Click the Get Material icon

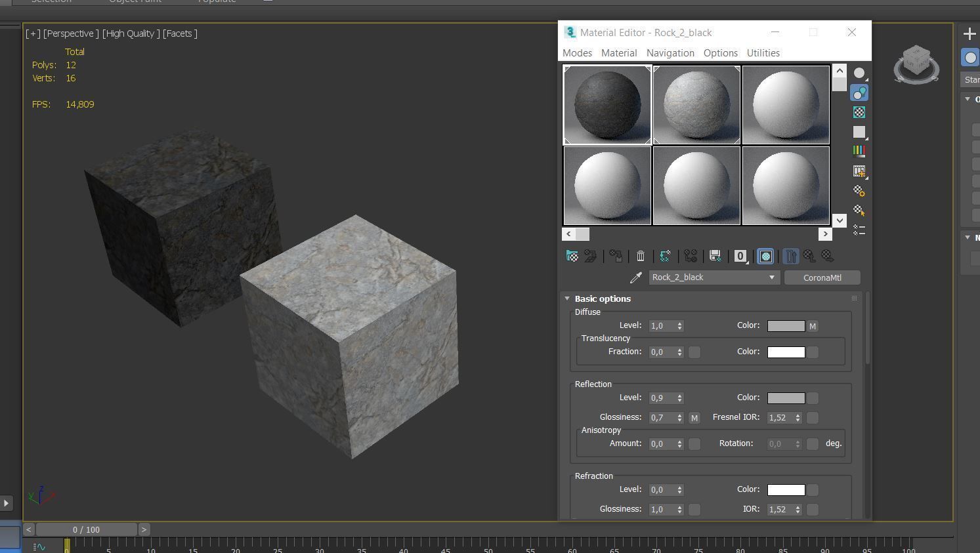pos(572,256)
